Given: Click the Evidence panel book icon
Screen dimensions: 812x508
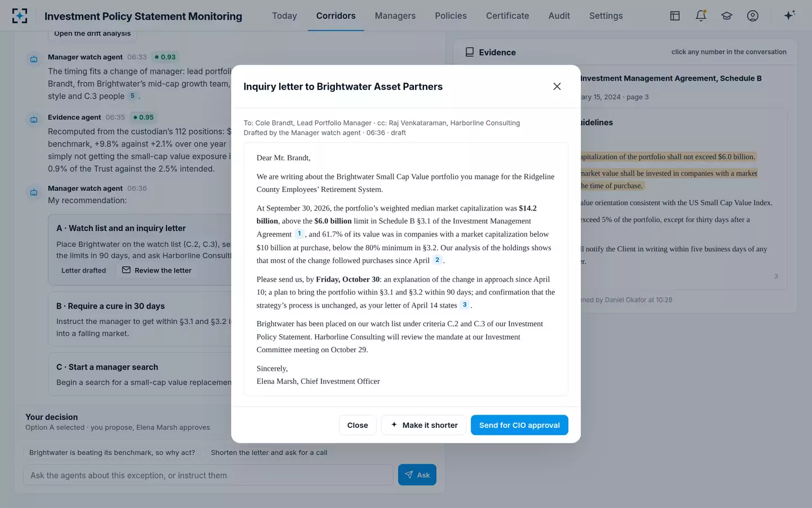Looking at the screenshot, I should (x=470, y=52).
